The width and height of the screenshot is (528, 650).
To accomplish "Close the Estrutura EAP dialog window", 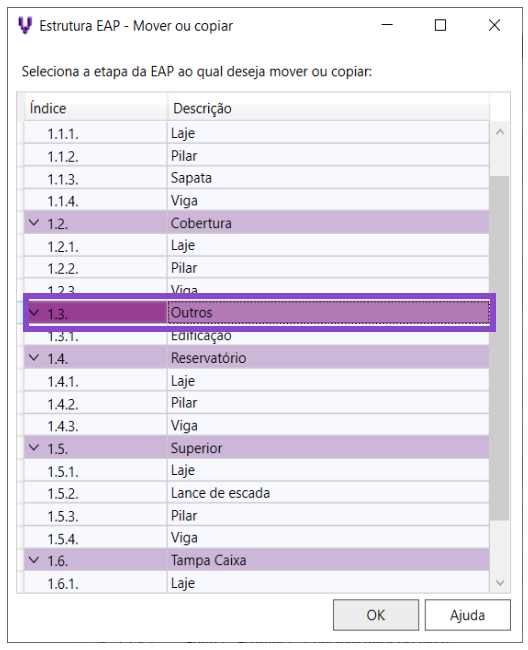I will pos(494,25).
